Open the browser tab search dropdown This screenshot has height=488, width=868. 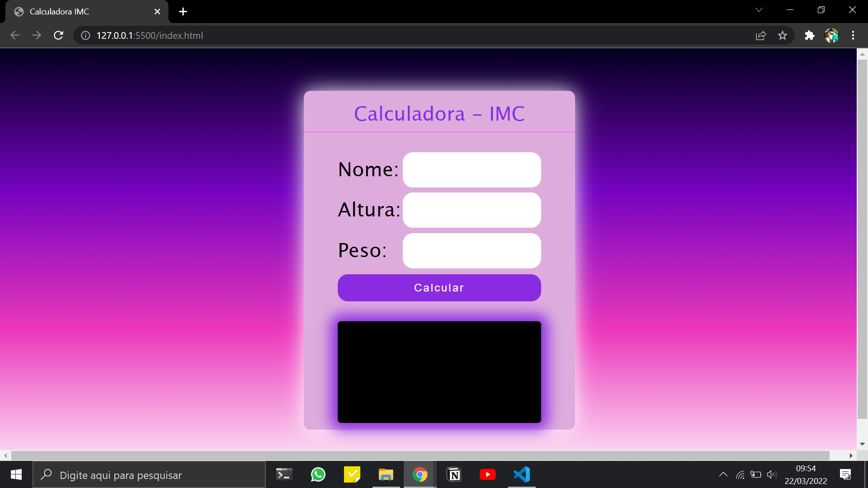pyautogui.click(x=759, y=9)
